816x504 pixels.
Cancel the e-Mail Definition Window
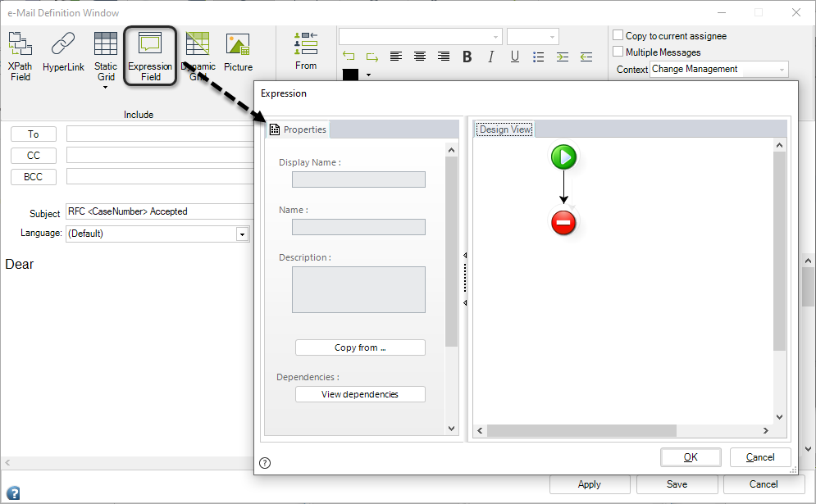click(x=764, y=484)
